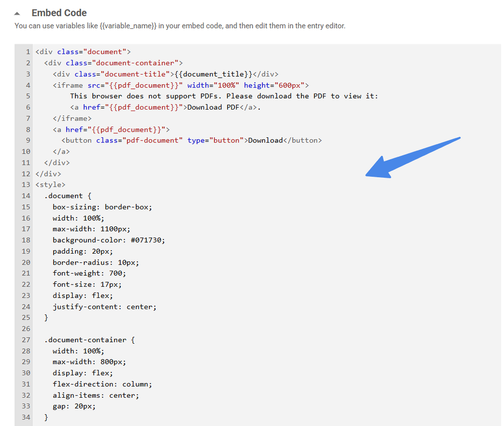Viewport: 504px width, 426px height.
Task: Click the closing iframe tag on line 7
Action: click(x=72, y=118)
